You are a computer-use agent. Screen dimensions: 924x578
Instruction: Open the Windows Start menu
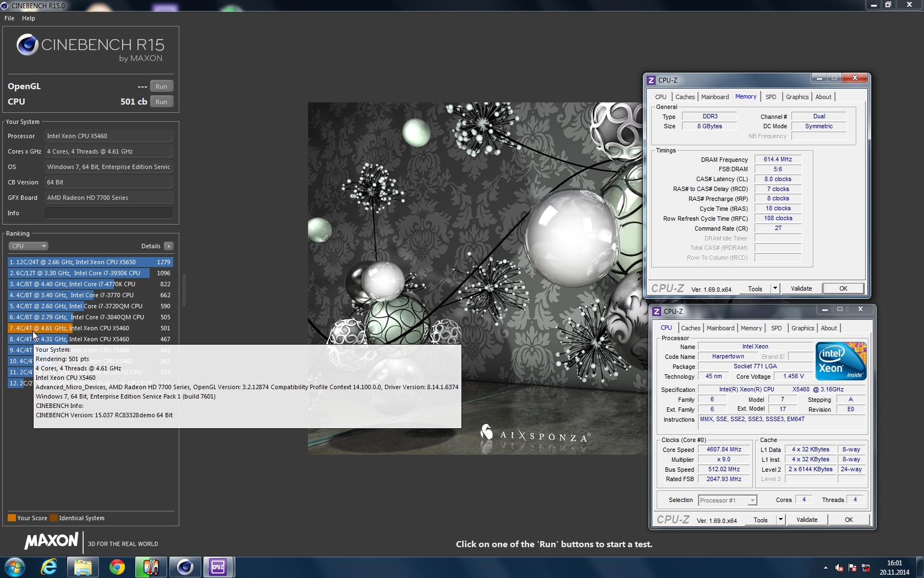coord(15,567)
